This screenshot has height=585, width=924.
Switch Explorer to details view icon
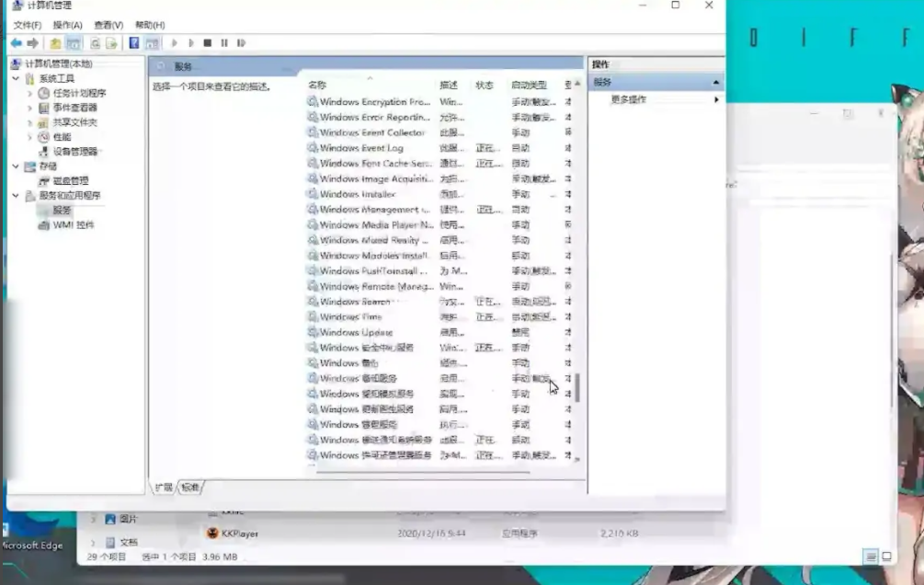[871, 556]
